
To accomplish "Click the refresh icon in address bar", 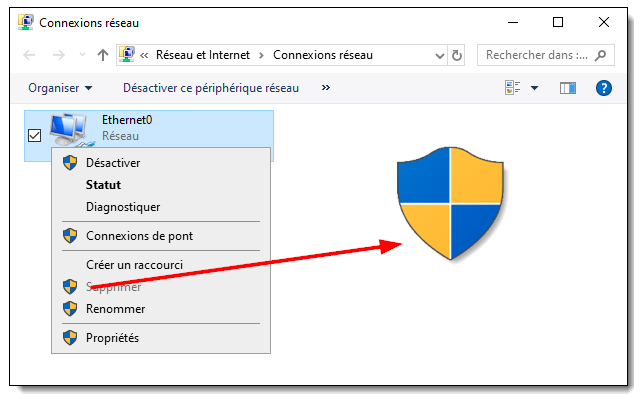I will coord(456,55).
